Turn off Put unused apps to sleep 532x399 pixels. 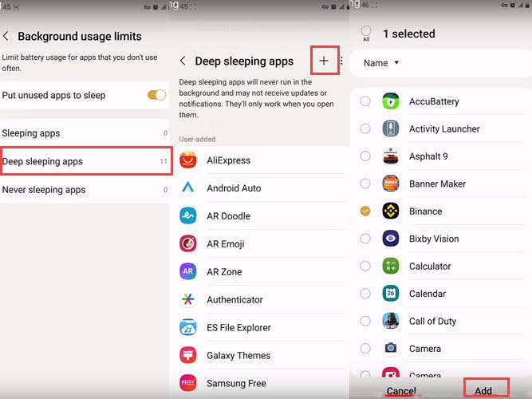point(157,95)
